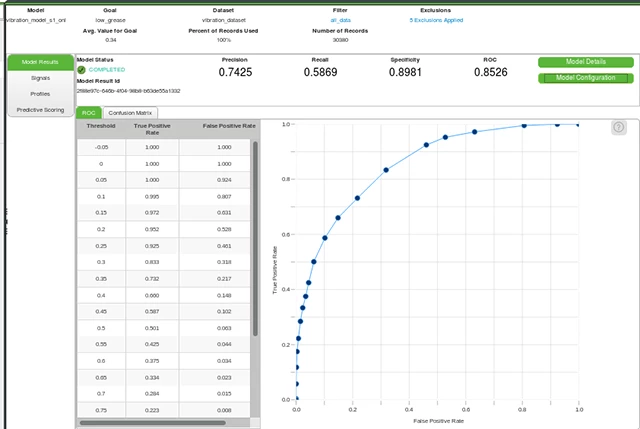Screen dimensions: 640x429
Task: Click the Model Details button
Action: [586, 62]
